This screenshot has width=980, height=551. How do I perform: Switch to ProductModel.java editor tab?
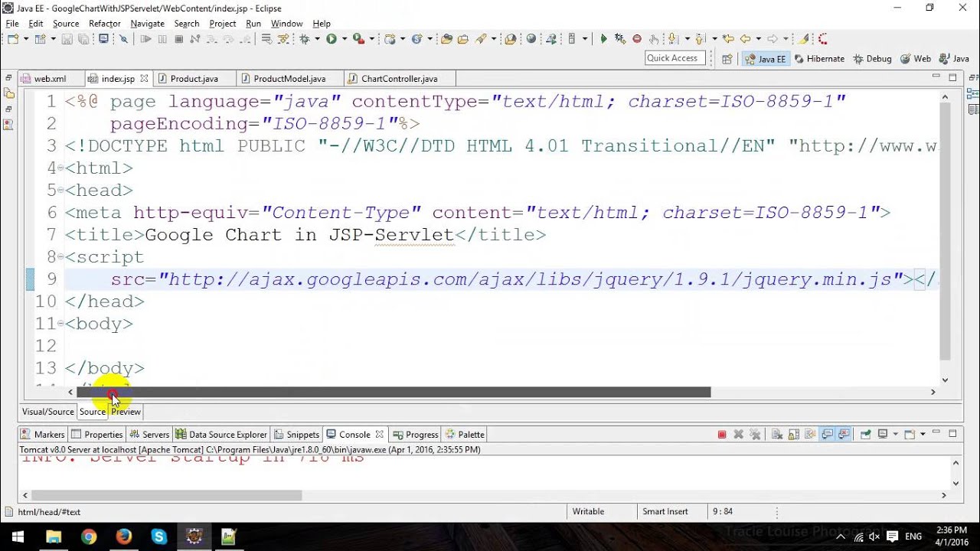289,78
